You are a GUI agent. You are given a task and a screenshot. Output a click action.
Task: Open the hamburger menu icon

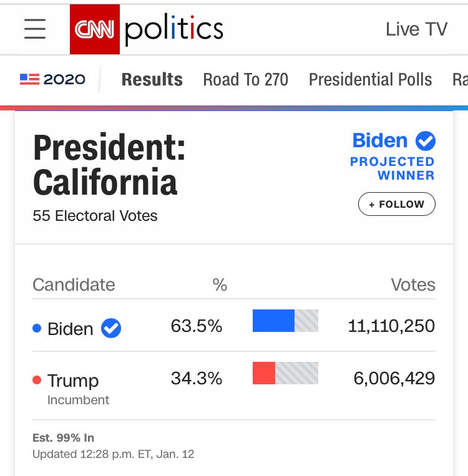click(35, 29)
